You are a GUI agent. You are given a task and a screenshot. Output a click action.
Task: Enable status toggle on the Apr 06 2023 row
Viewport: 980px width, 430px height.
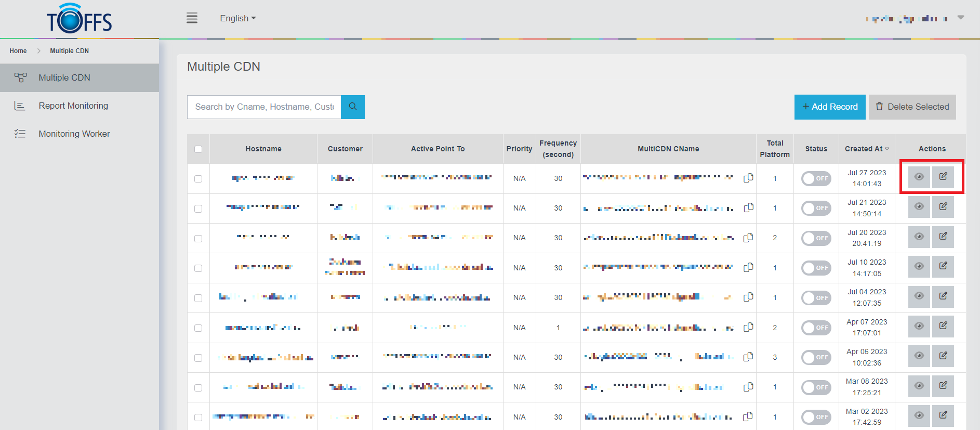point(816,357)
